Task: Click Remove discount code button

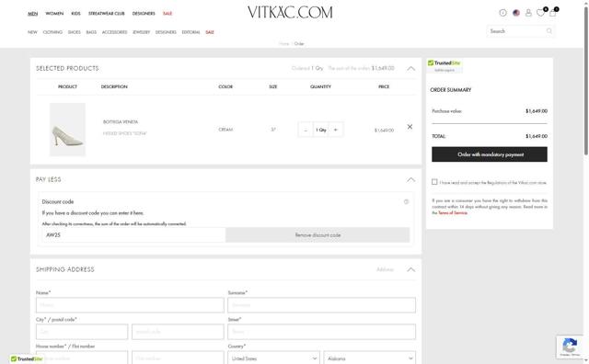Action: click(318, 235)
